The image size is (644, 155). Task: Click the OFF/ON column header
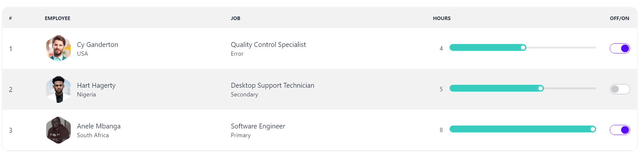(619, 18)
